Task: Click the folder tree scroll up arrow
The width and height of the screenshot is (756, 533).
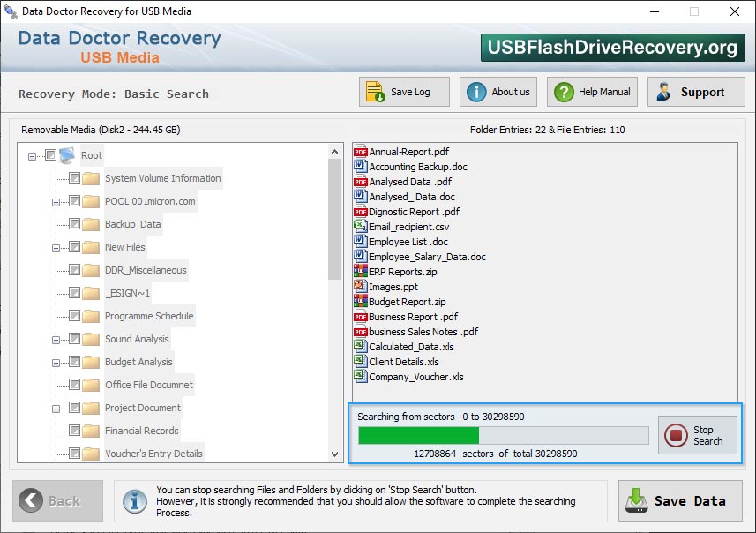Action: 334,152
